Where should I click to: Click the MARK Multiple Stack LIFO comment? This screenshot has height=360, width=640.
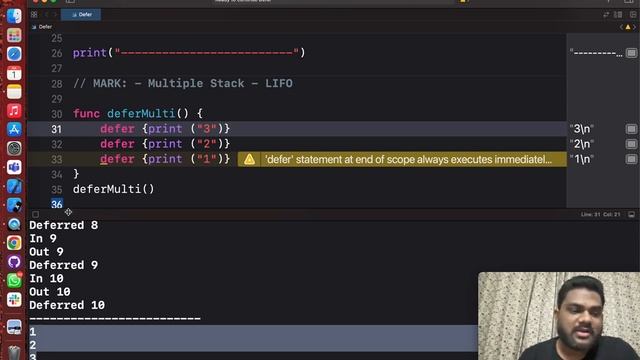click(182, 83)
